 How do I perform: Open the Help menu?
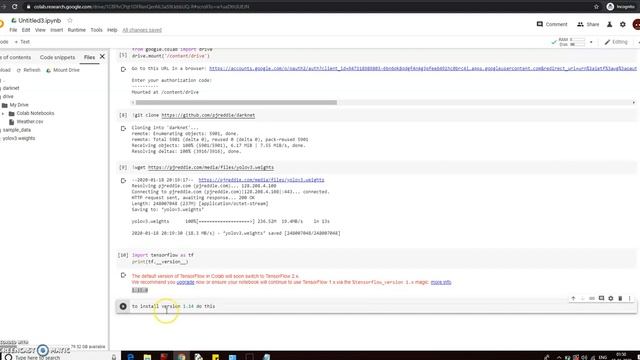(112, 30)
